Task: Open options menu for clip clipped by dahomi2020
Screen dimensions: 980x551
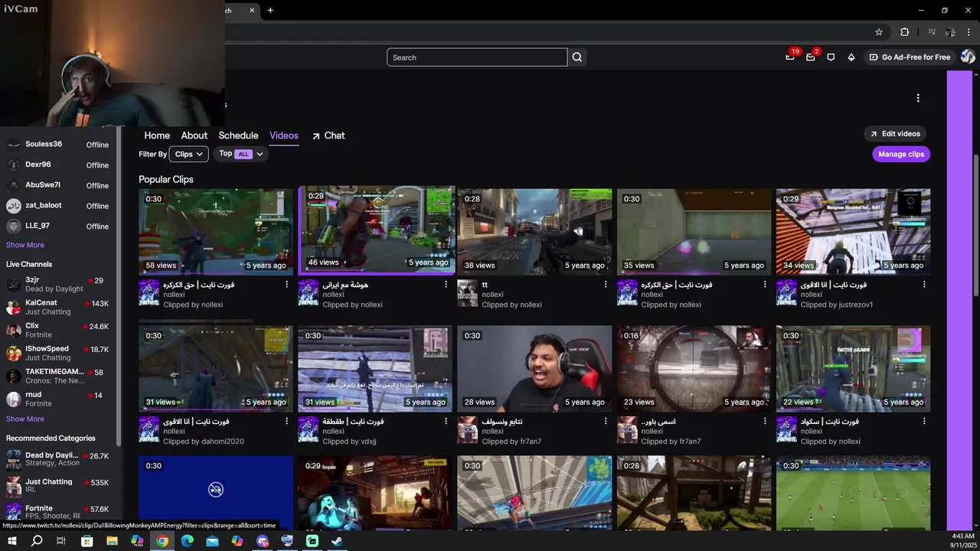Action: coord(287,422)
